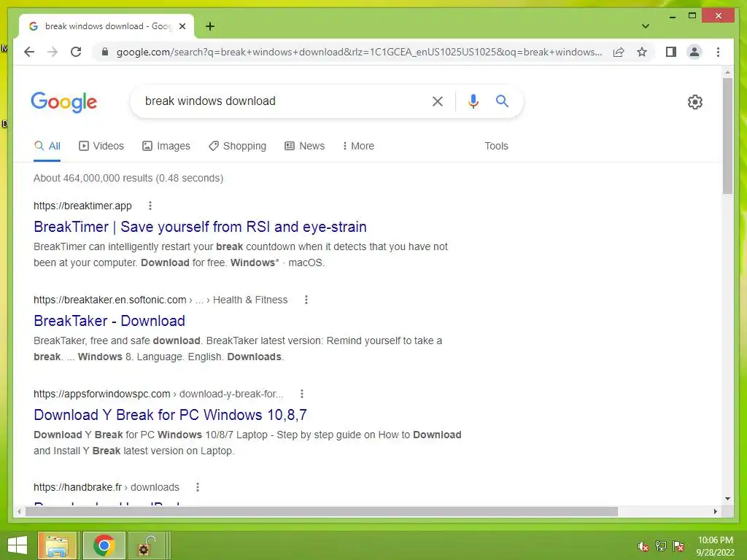Click the muted volume tray icon

click(x=643, y=546)
